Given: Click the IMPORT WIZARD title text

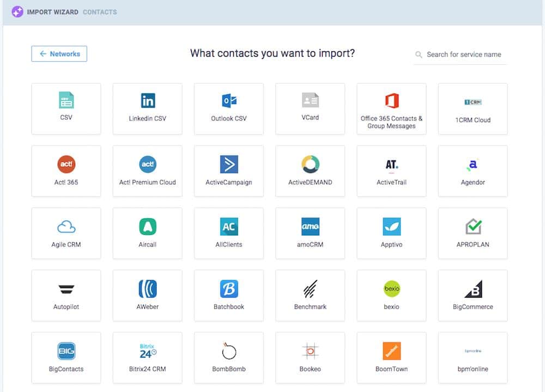Looking at the screenshot, I should (53, 12).
